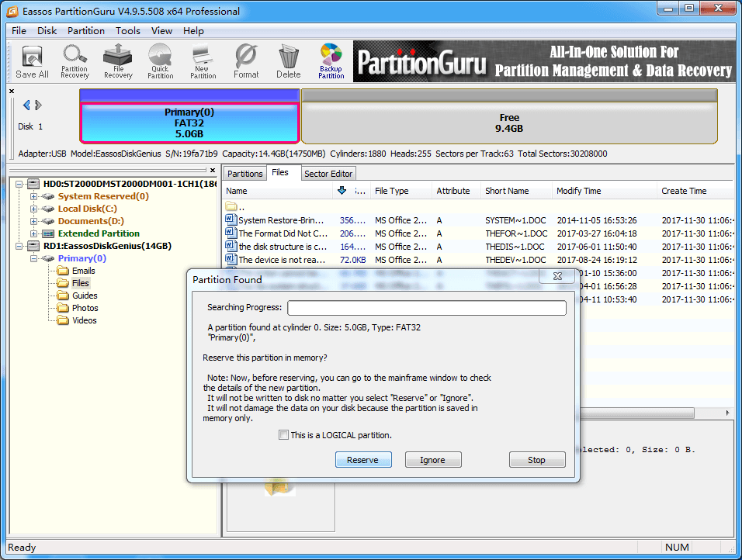The height and width of the screenshot is (560, 742).
Task: Click the Stop button
Action: click(x=536, y=460)
